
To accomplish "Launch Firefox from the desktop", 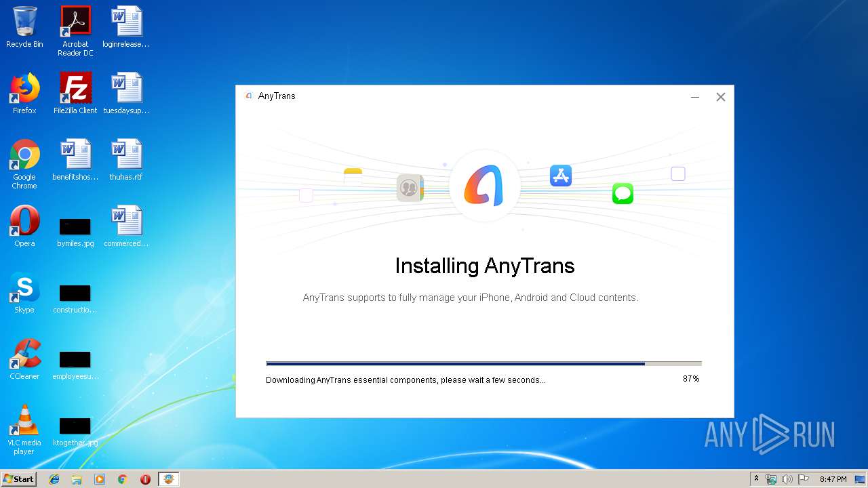I will click(24, 94).
